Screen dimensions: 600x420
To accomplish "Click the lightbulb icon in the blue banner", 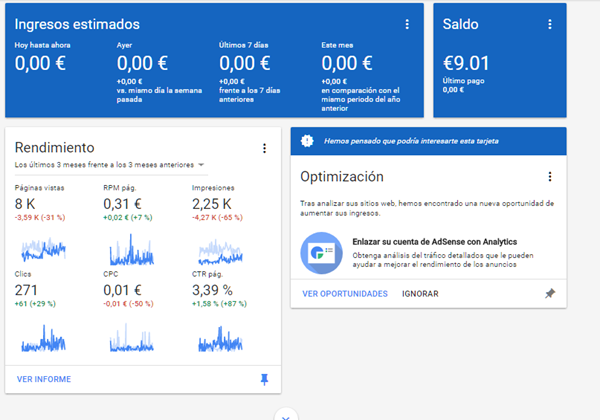I will click(x=308, y=141).
